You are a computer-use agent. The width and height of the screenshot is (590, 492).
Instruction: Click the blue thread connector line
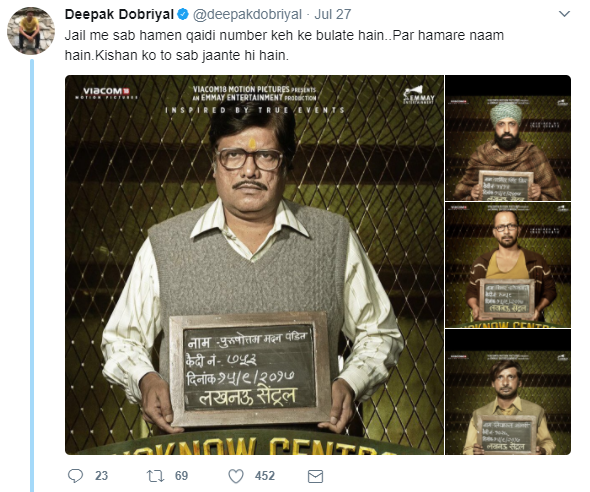(32, 275)
